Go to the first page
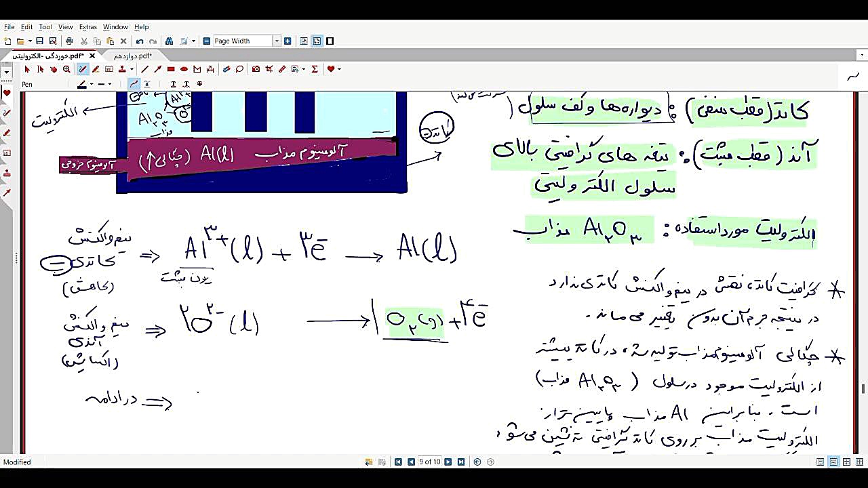Image resolution: width=868 pixels, height=488 pixels. [x=398, y=462]
